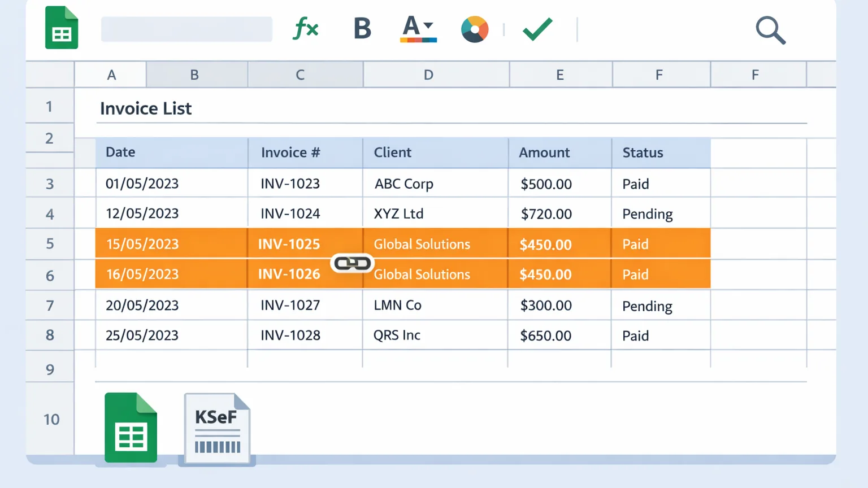Click the Invoice List title cell
Screen dimensions: 868x488
click(146, 108)
